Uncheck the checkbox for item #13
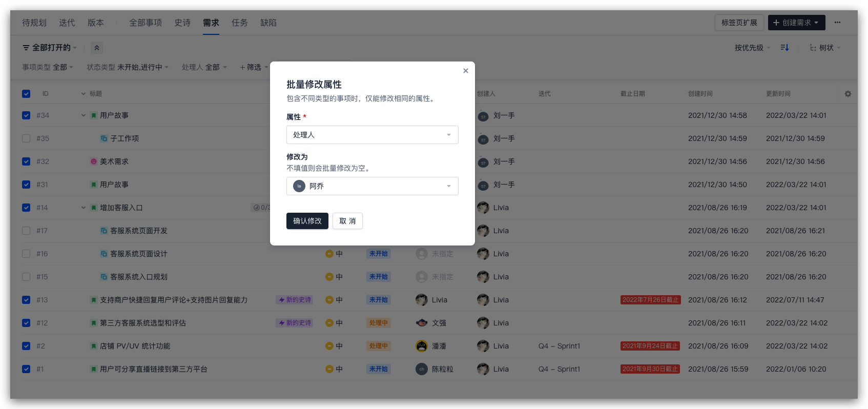The height and width of the screenshot is (409, 868). (26, 300)
